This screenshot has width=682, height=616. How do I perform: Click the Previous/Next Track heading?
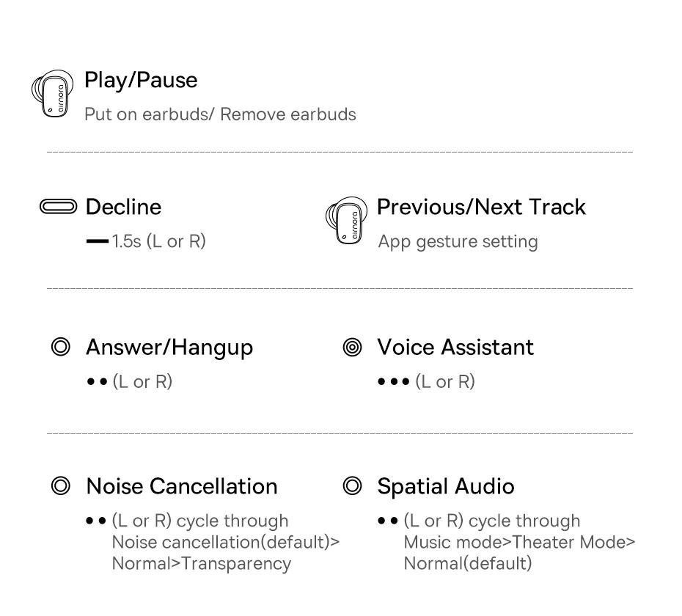tap(481, 208)
